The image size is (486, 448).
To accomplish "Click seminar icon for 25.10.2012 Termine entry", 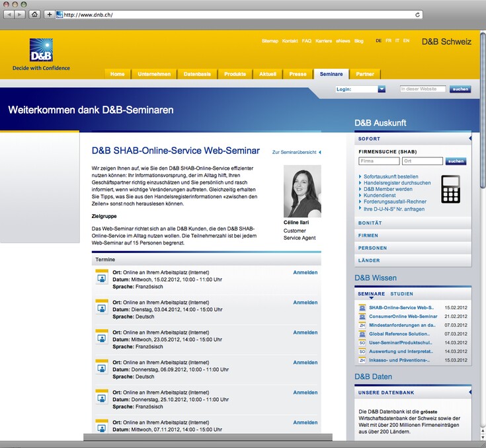I will pyautogui.click(x=102, y=396).
